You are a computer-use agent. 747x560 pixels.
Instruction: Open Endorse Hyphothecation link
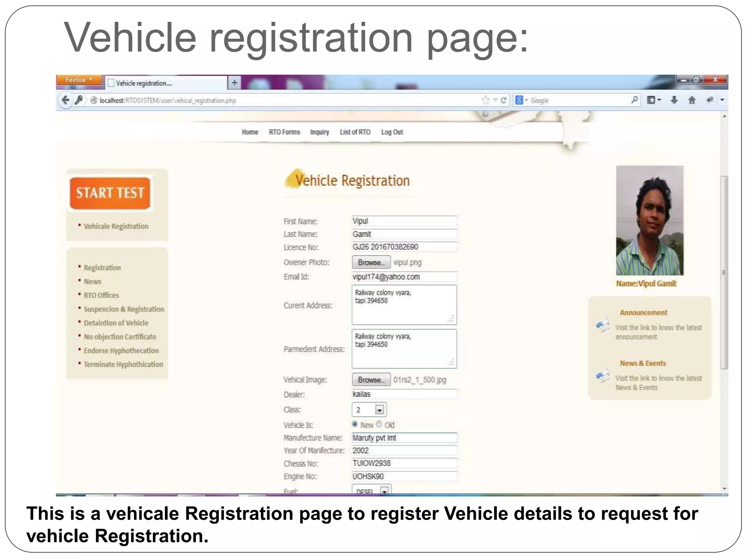click(121, 351)
